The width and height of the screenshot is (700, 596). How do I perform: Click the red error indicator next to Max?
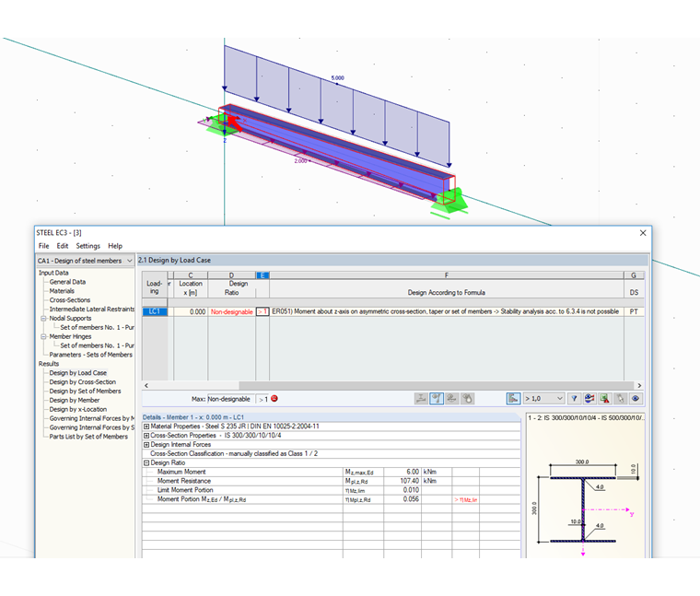[274, 399]
